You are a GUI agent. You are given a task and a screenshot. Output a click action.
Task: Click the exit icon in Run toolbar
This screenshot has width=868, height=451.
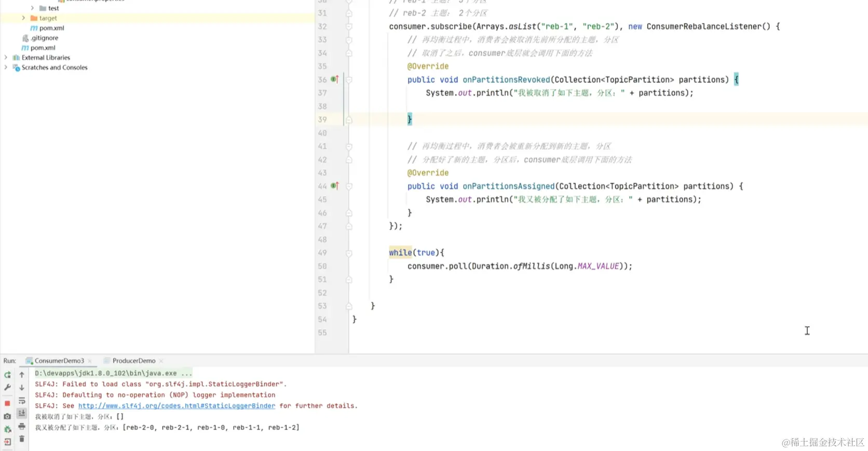(7, 442)
